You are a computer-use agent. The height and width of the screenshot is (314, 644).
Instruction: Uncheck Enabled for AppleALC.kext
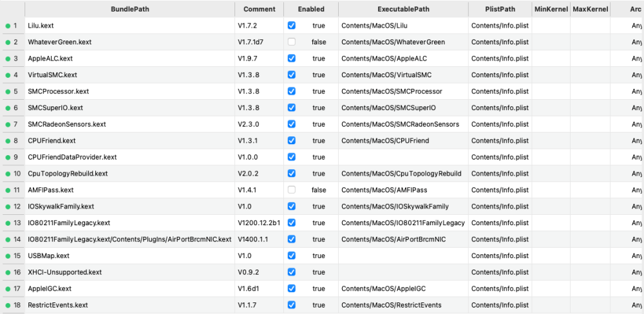tap(292, 59)
